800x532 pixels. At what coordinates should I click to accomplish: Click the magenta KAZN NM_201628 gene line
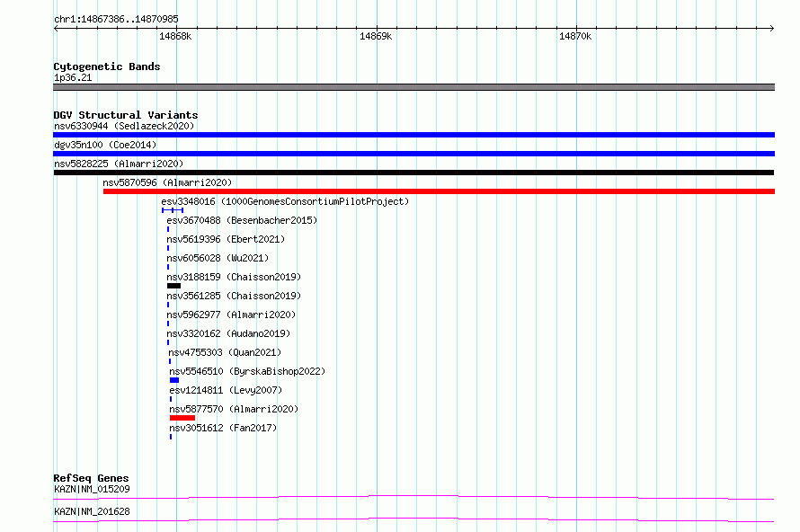click(413, 519)
